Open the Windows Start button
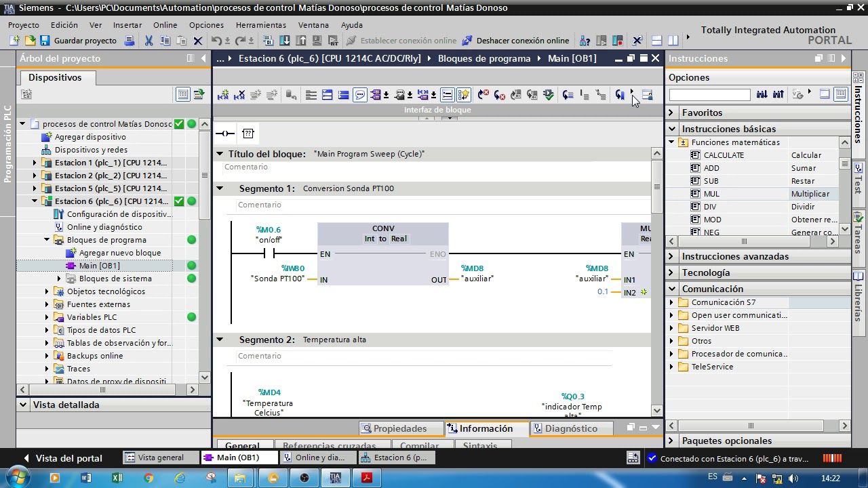 tap(18, 478)
